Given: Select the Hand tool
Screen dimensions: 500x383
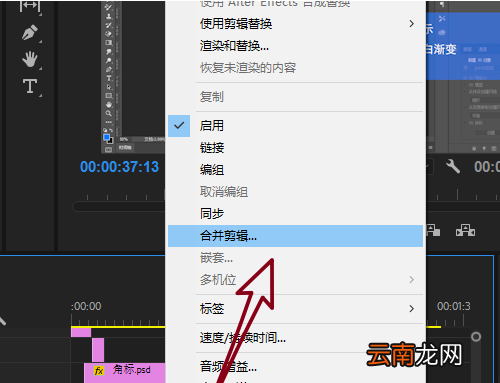Looking at the screenshot, I should [x=30, y=59].
